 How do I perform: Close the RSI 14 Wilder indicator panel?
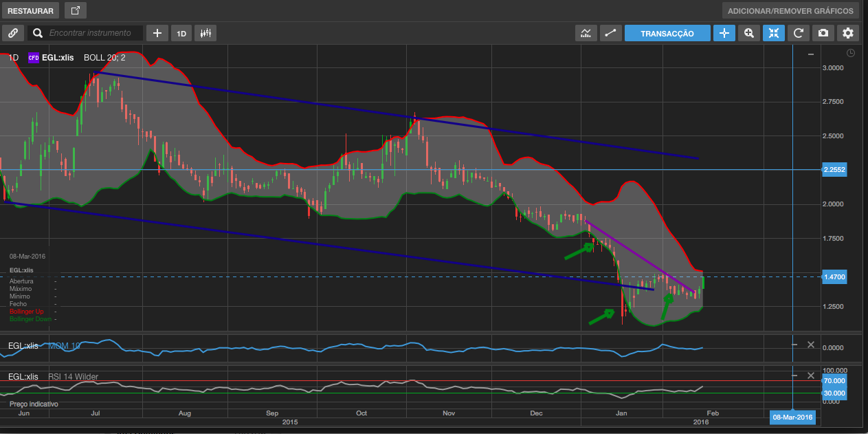pos(810,376)
